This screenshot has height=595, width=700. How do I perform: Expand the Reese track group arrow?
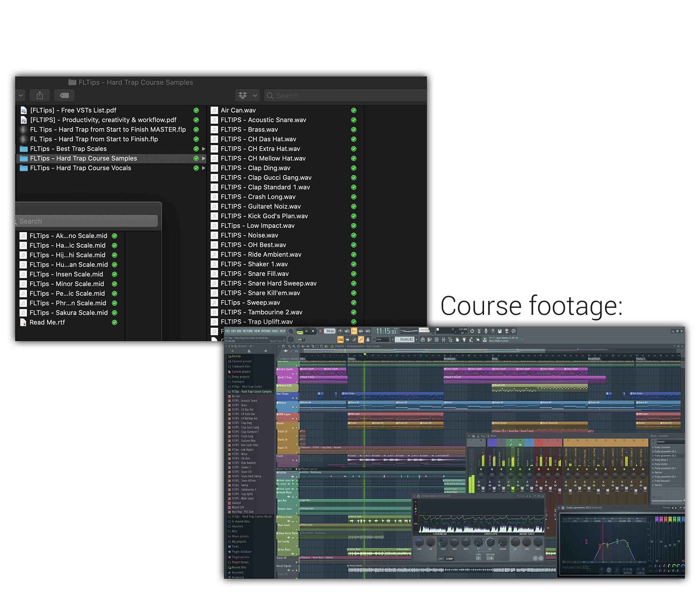pyautogui.click(x=293, y=407)
